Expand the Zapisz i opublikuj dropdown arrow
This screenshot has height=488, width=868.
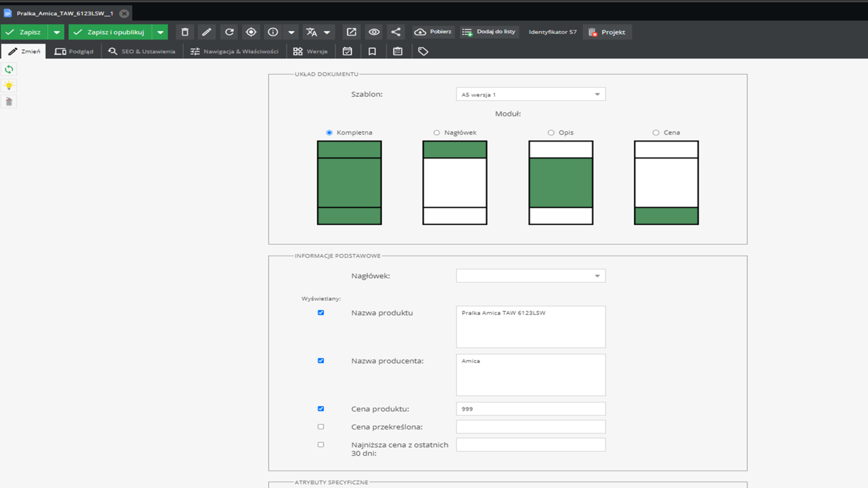point(160,32)
